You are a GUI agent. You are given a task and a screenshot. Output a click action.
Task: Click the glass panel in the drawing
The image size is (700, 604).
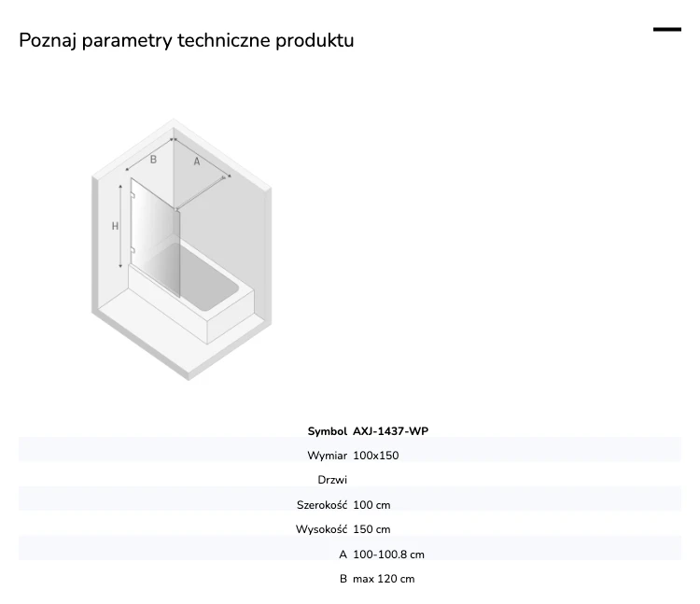coord(155,236)
